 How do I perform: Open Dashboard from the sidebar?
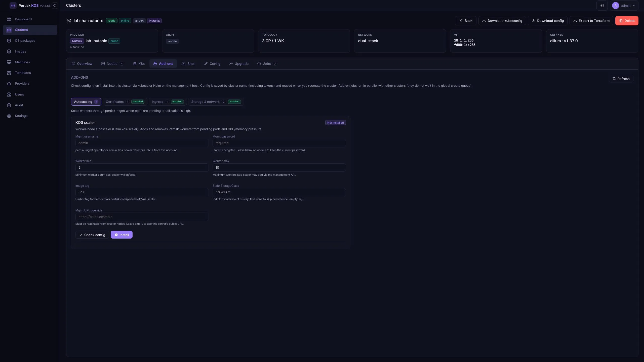click(x=30, y=19)
